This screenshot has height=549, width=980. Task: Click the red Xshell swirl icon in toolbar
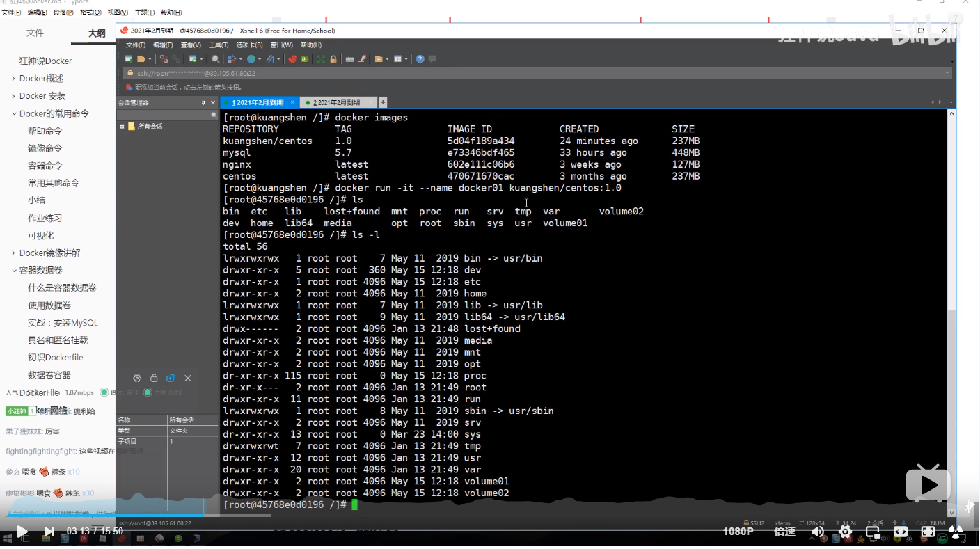[293, 59]
